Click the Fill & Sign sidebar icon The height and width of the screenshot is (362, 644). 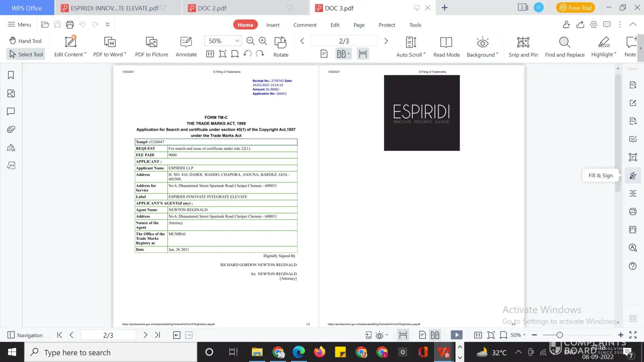click(633, 176)
